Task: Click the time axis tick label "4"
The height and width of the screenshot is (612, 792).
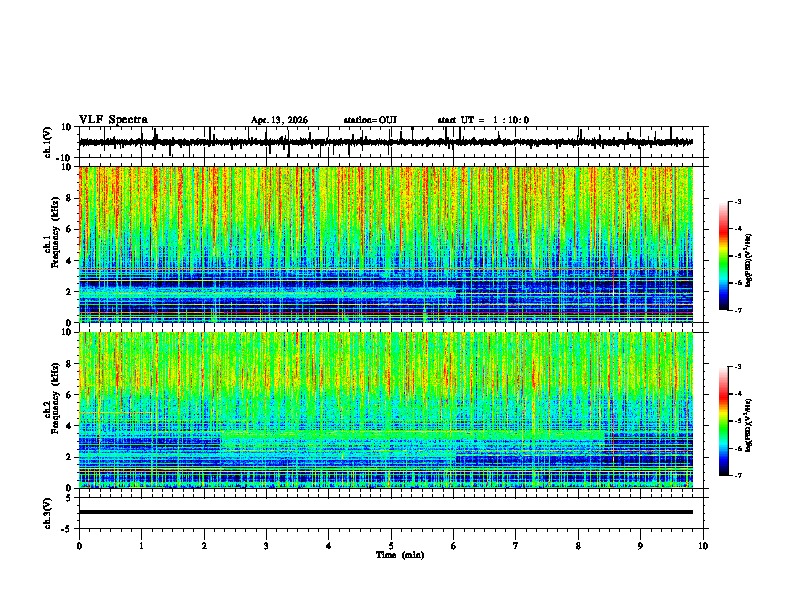Action: coord(329,546)
